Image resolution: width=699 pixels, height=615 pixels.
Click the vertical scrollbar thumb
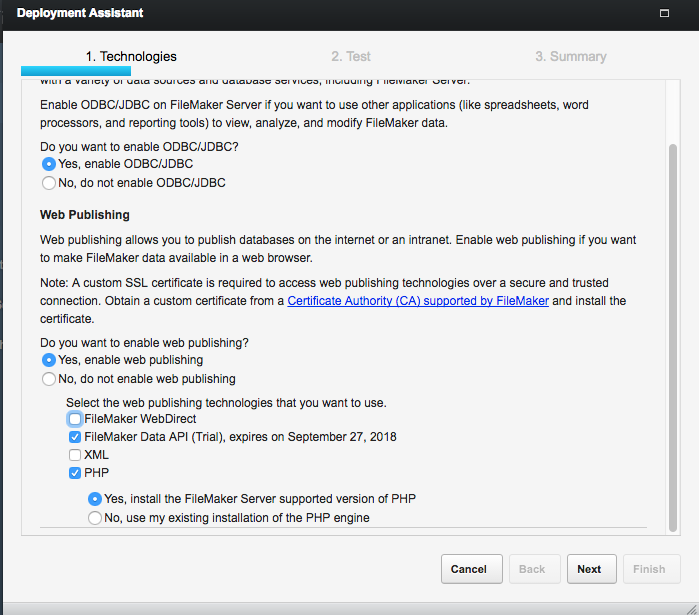(x=673, y=337)
